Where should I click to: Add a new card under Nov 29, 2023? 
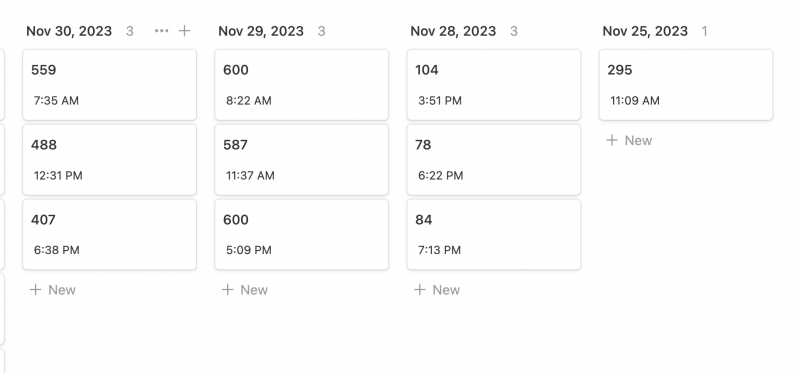pos(245,290)
